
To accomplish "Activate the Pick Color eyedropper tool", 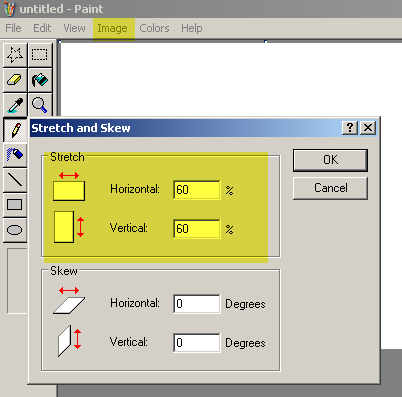I will click(15, 105).
